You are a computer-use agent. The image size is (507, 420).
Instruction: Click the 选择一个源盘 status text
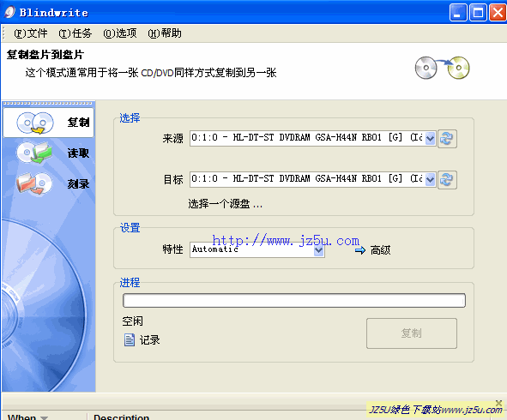point(226,204)
